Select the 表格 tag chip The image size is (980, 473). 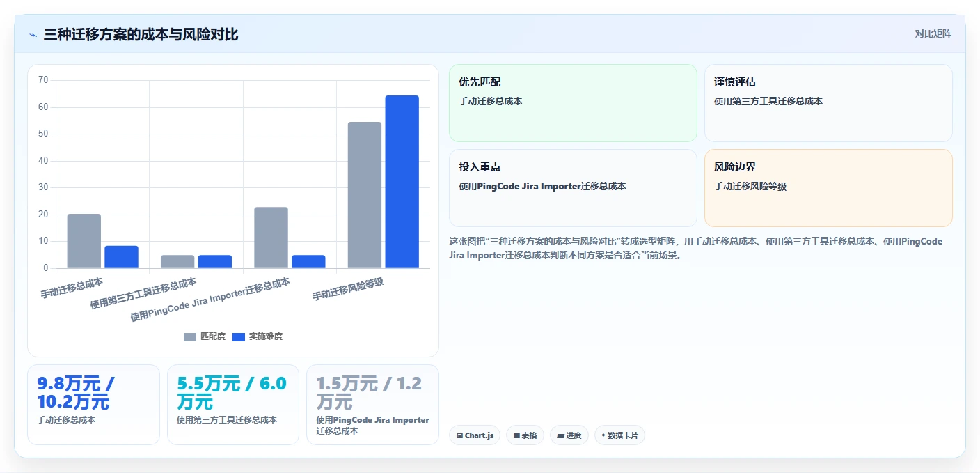click(525, 435)
